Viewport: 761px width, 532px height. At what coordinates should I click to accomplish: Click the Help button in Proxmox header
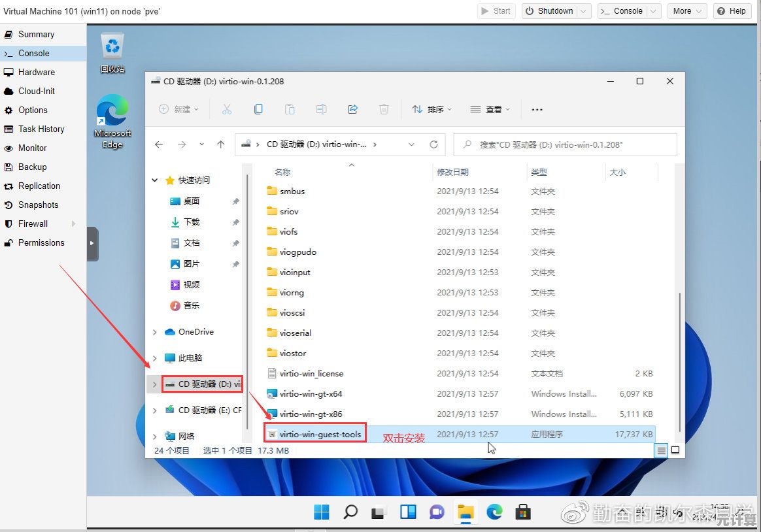coord(732,11)
